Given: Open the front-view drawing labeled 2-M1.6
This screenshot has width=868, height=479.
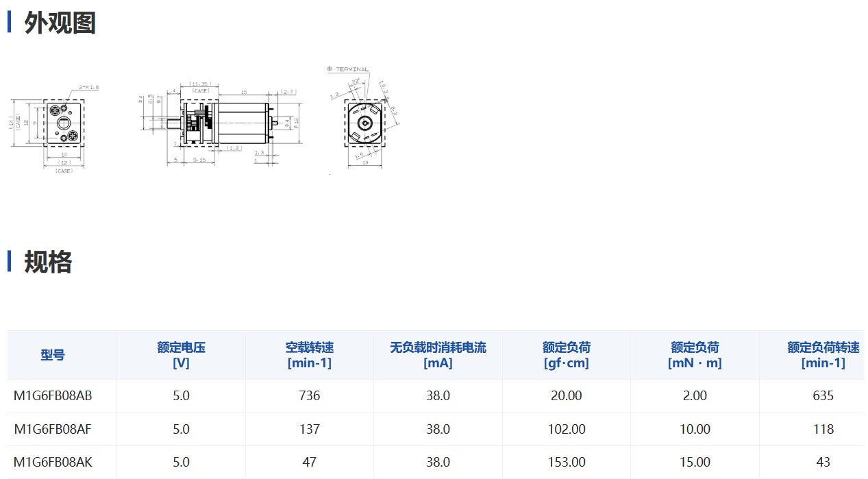Looking at the screenshot, I should (x=54, y=130).
